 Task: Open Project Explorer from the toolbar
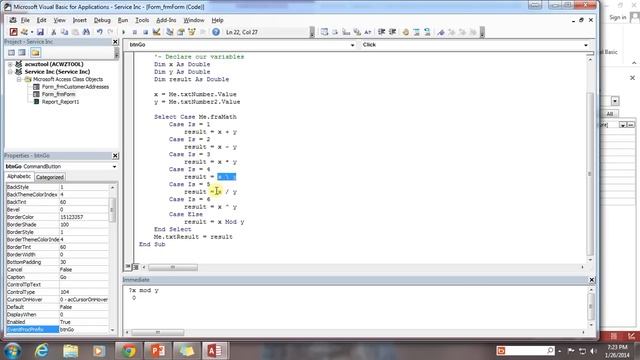(169, 32)
